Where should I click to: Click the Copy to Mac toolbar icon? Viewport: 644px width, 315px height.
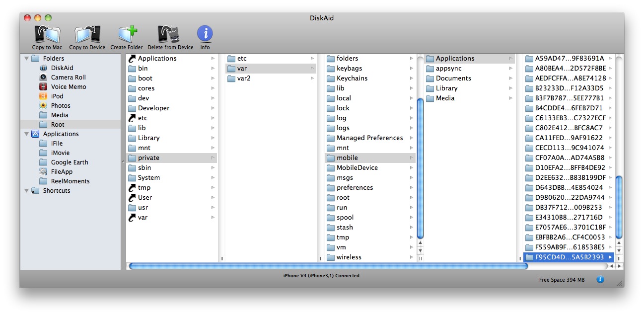click(x=47, y=35)
